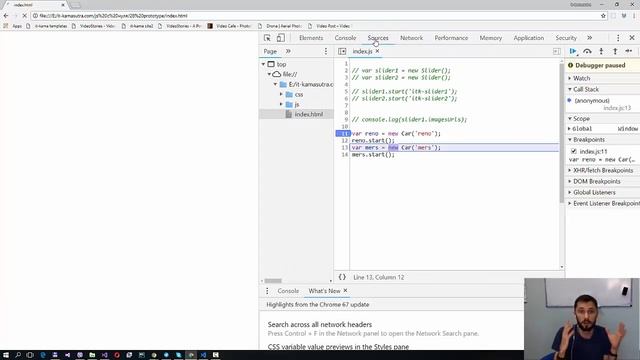Open DevTools customize three-dot menu
Screen dimensions: 640x360
(x=618, y=38)
